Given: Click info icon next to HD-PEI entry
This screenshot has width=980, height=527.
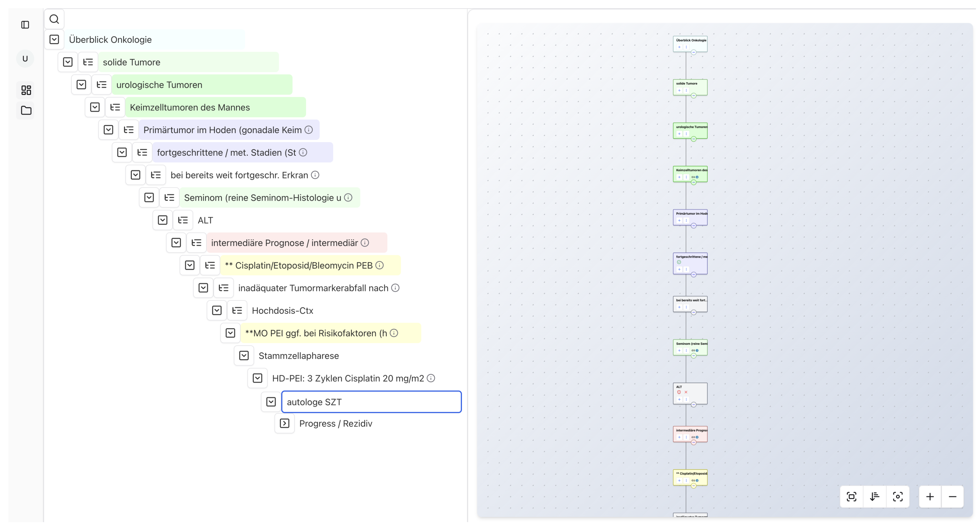Looking at the screenshot, I should [431, 378].
